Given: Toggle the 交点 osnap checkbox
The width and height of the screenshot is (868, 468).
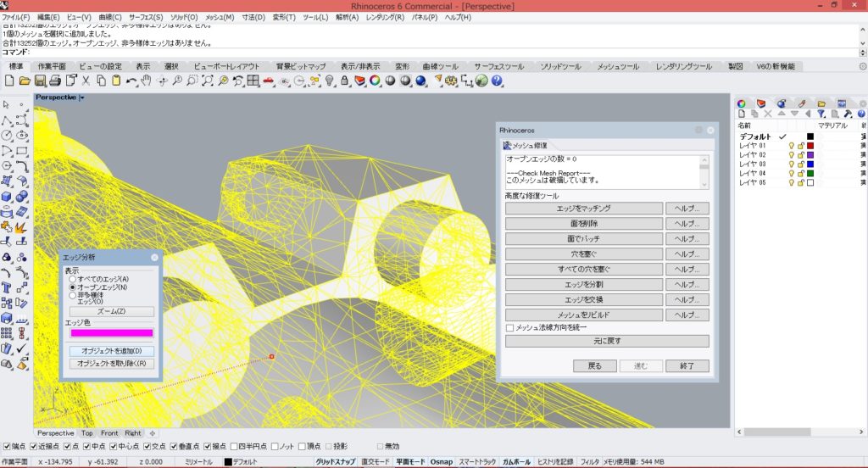Looking at the screenshot, I should 147,447.
